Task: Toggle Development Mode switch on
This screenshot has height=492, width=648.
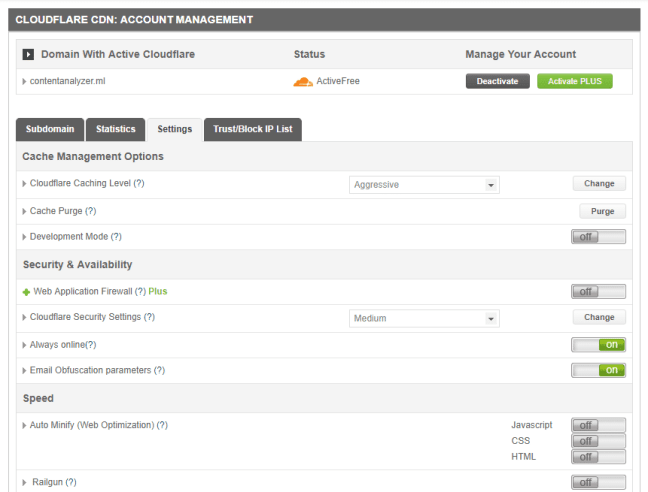Action: tap(598, 237)
